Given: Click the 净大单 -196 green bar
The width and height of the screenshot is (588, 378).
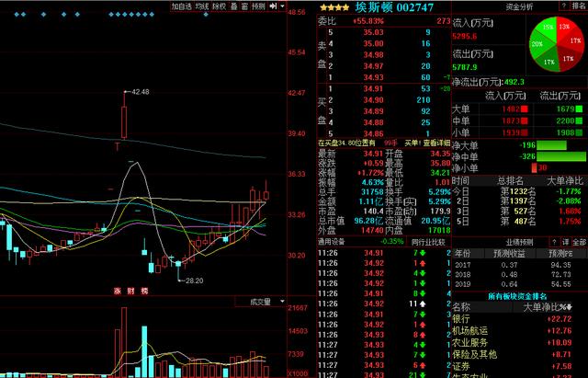Looking at the screenshot, I should pyautogui.click(x=551, y=145).
